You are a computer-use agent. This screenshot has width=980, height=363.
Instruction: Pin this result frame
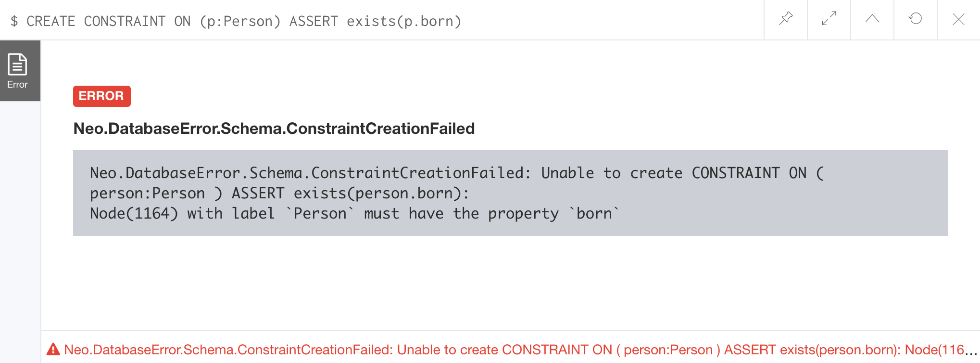tap(786, 19)
